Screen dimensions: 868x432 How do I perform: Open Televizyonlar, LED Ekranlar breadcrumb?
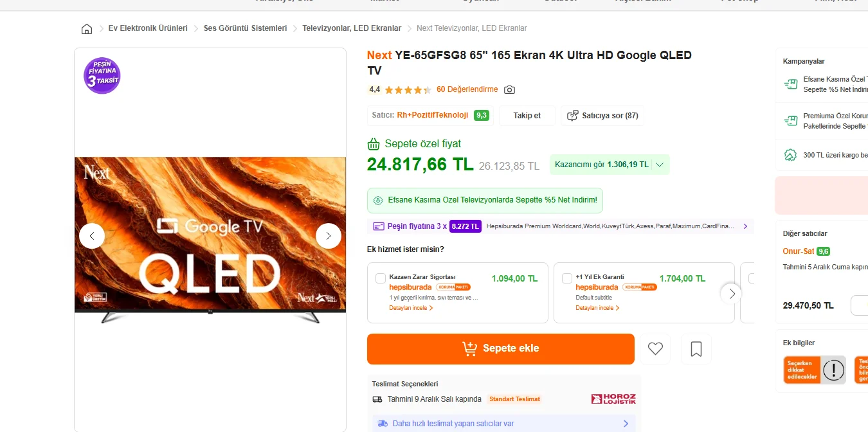(x=352, y=28)
